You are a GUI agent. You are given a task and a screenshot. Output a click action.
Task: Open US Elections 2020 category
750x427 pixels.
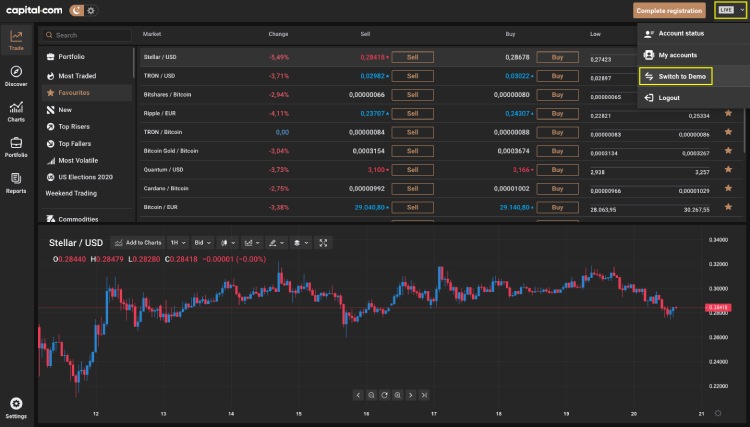tap(87, 177)
